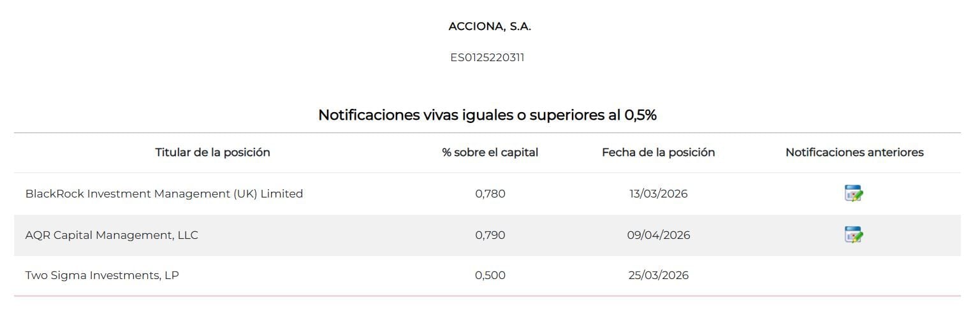Click the 'Notificaciones anteriores' column header

tap(854, 152)
